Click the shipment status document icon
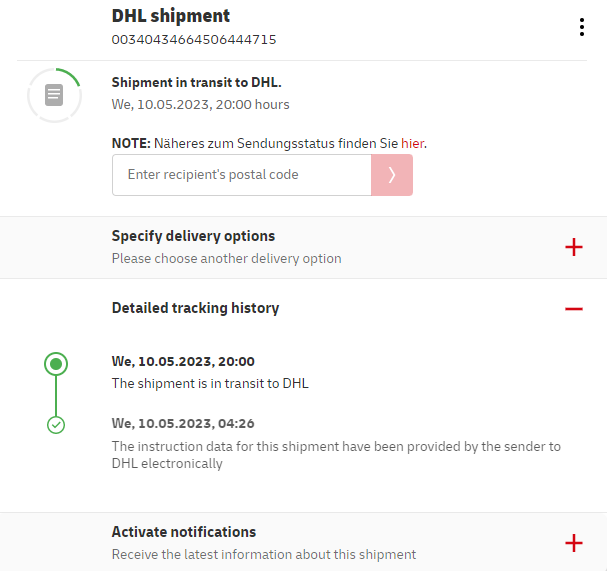 coord(54,95)
